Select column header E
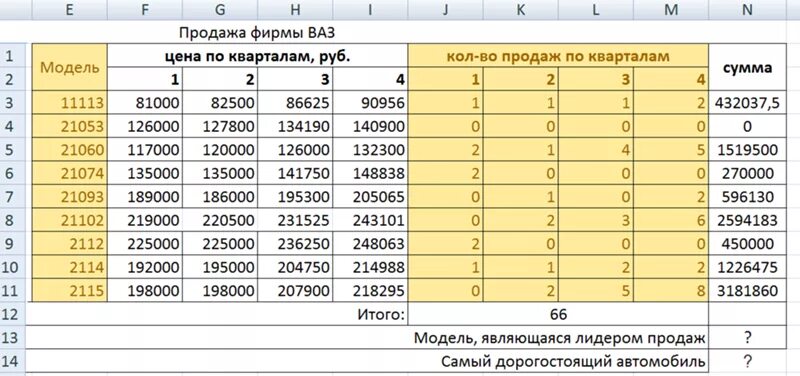 [x=69, y=10]
